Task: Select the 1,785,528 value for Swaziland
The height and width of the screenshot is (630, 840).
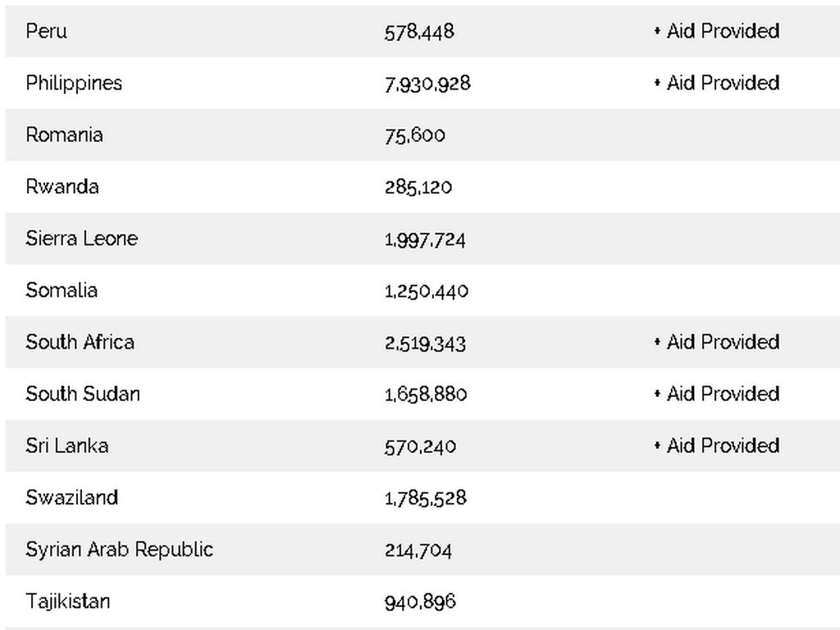Action: pos(425,498)
